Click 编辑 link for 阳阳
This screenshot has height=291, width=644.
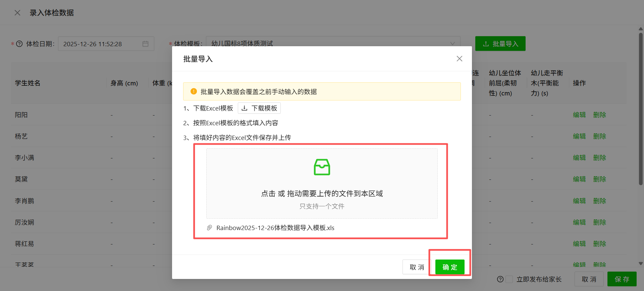pos(579,115)
